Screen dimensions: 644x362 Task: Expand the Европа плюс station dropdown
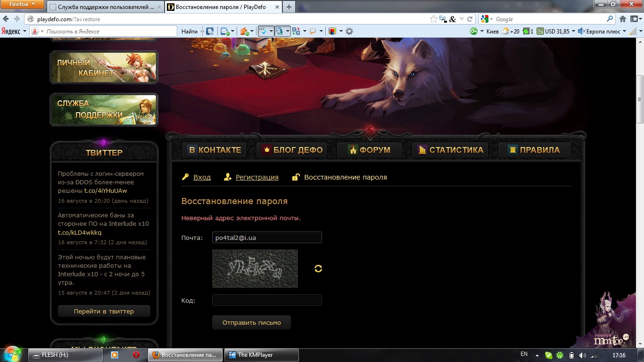coord(624,32)
